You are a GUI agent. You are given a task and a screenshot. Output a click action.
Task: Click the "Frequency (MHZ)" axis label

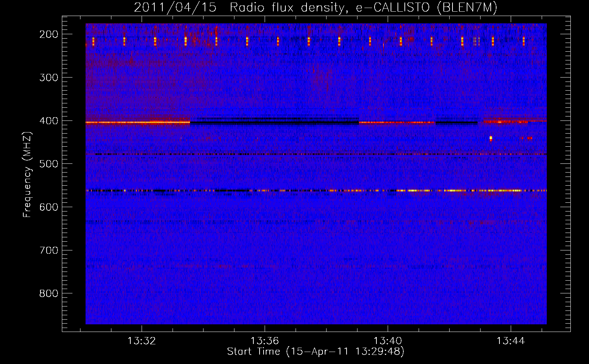point(27,174)
